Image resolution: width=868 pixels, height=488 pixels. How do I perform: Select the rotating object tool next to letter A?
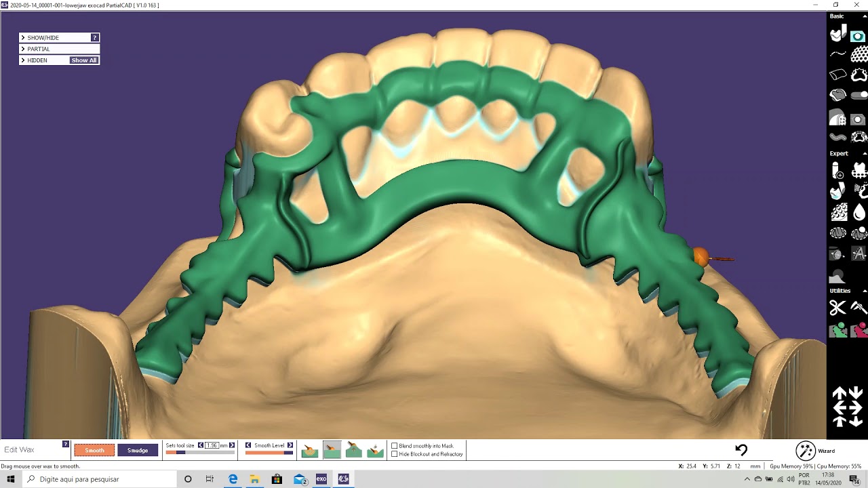(838, 254)
